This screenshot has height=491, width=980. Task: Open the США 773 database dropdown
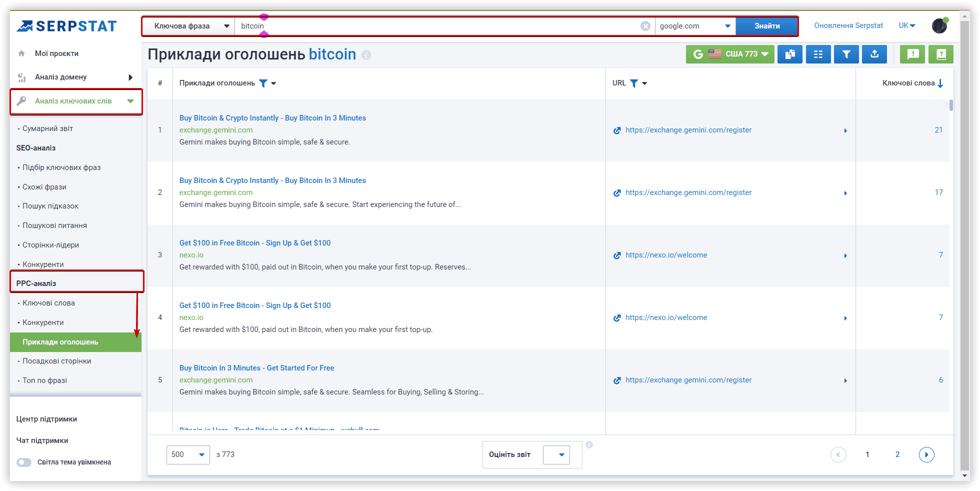(730, 54)
